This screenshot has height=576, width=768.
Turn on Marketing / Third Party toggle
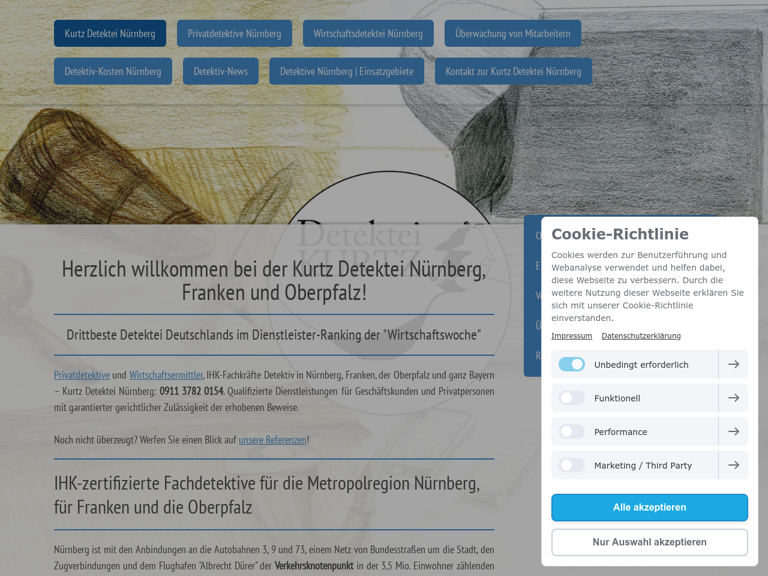coord(572,465)
